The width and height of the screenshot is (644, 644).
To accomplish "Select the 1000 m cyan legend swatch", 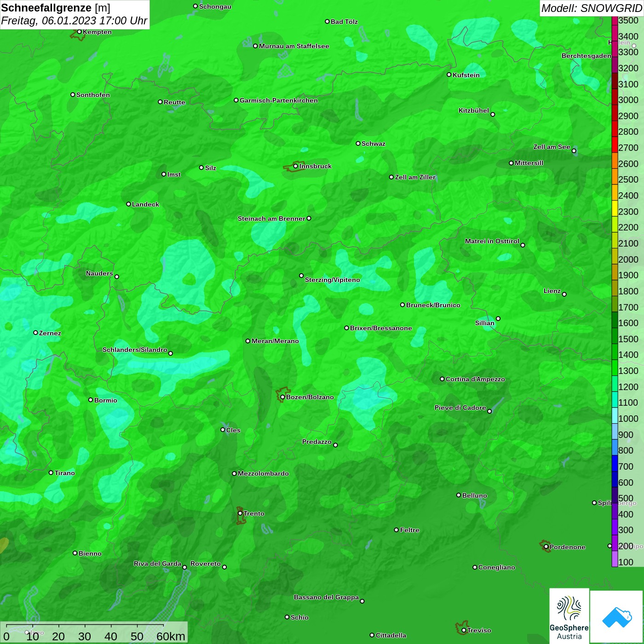I will pos(615,415).
